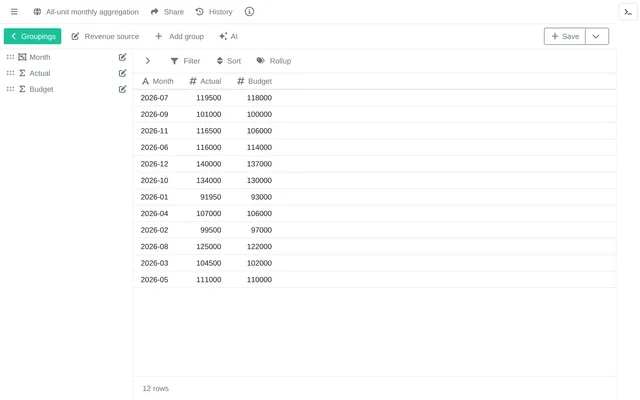Click the Budget value 137000

coord(259,164)
